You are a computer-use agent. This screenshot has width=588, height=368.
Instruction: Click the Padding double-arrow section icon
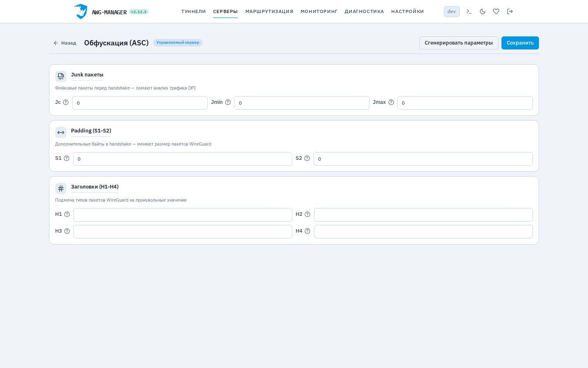[61, 132]
